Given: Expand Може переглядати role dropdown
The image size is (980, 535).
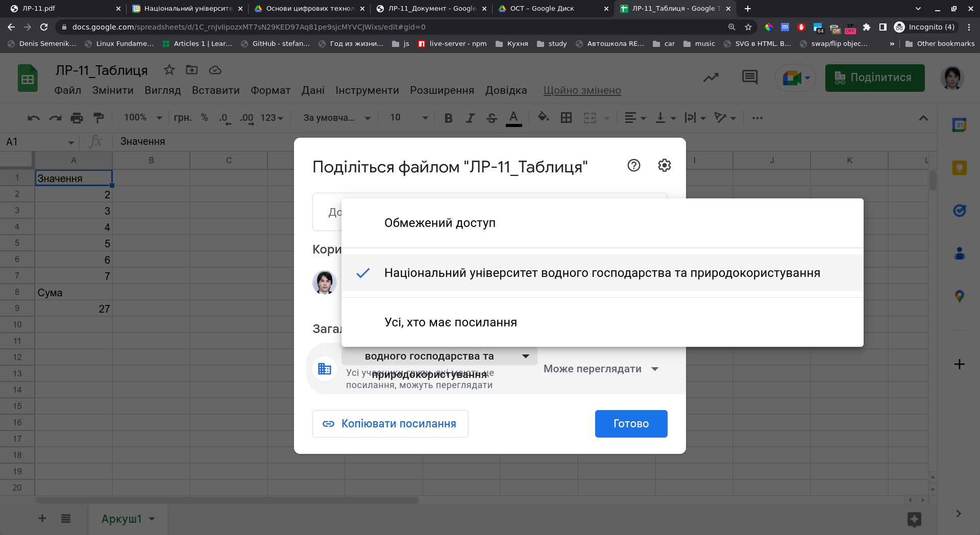Looking at the screenshot, I should coord(601,369).
